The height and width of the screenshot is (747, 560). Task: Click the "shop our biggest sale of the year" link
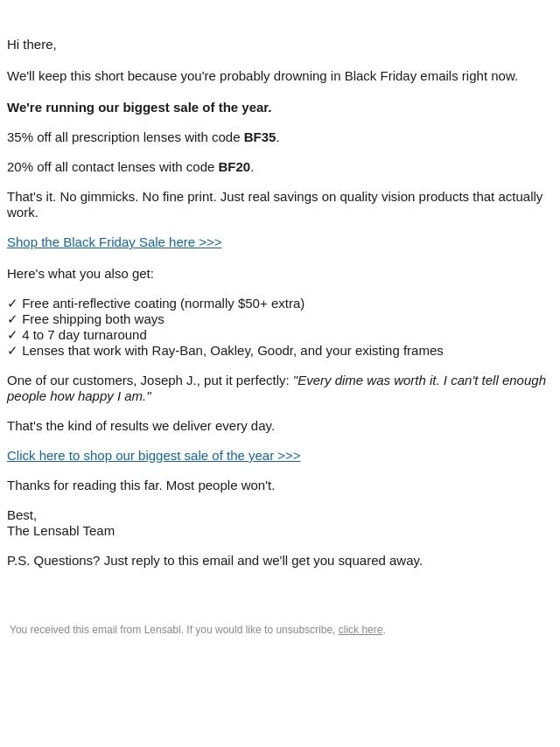(153, 456)
